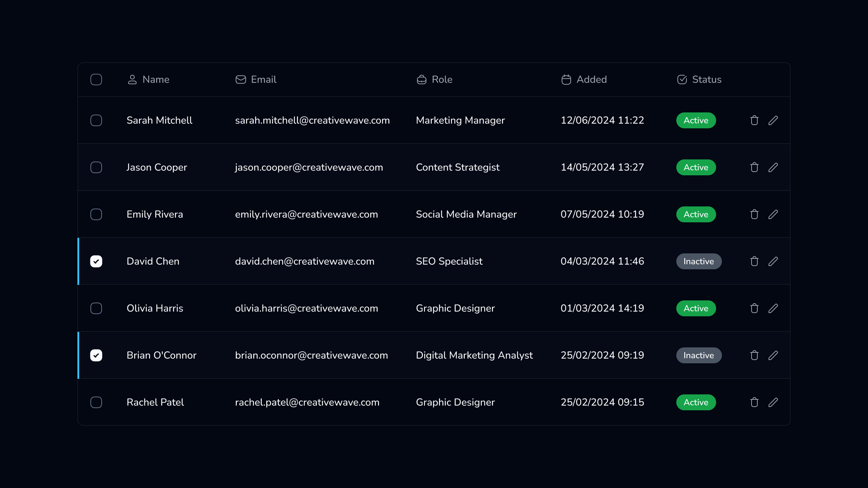
Task: Delete Sarah Mitchell's row with trash icon
Action: tap(754, 120)
